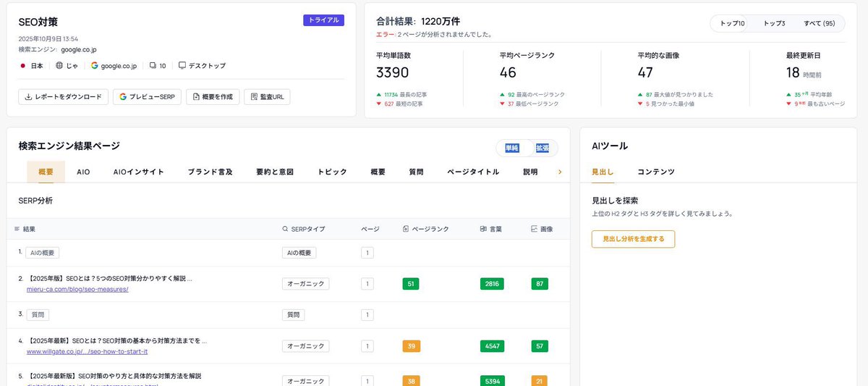
Task: Select 拡張 view mode
Action: pyautogui.click(x=542, y=148)
